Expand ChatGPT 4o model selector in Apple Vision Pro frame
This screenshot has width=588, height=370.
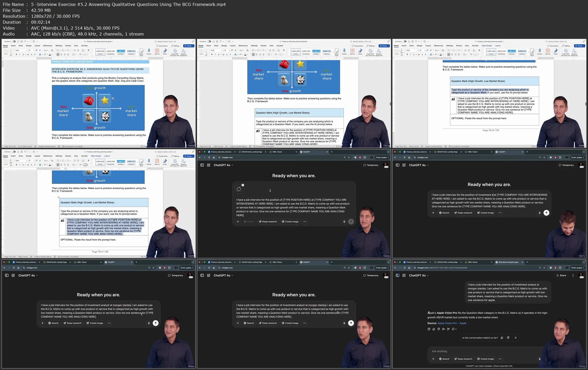coord(419,275)
